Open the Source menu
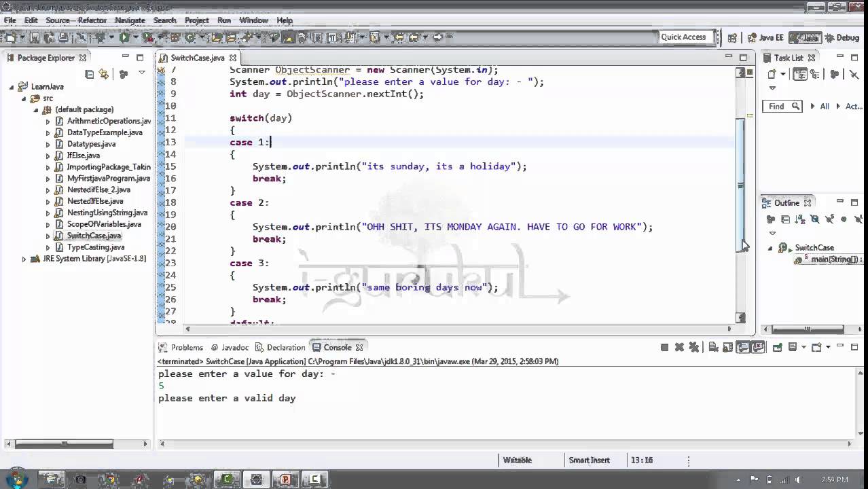The width and height of the screenshot is (868, 489). point(58,20)
